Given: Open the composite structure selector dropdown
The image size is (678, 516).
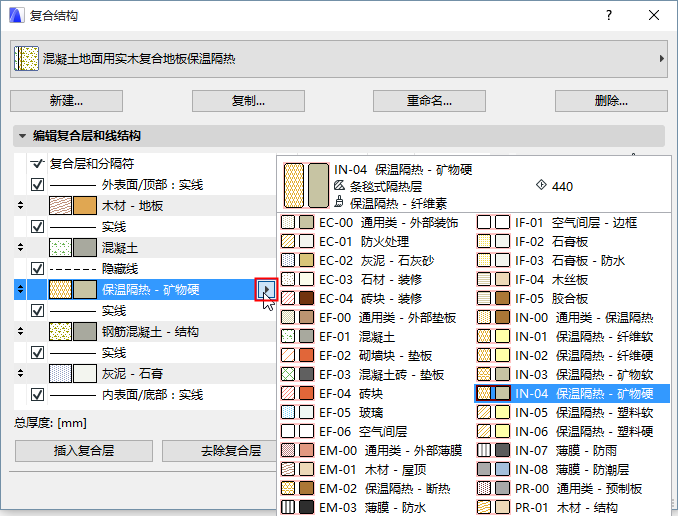Looking at the screenshot, I should [x=339, y=59].
